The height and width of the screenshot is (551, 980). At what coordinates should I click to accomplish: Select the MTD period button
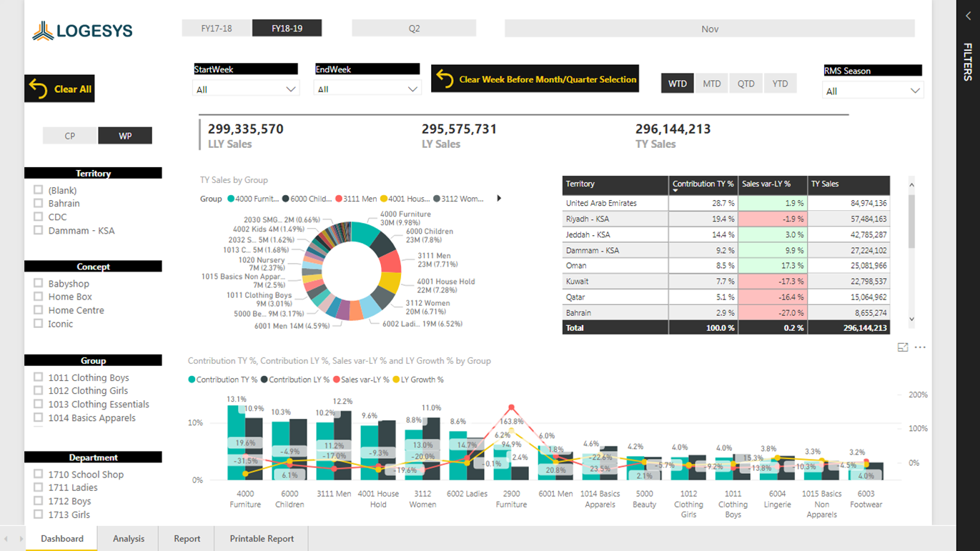[711, 84]
